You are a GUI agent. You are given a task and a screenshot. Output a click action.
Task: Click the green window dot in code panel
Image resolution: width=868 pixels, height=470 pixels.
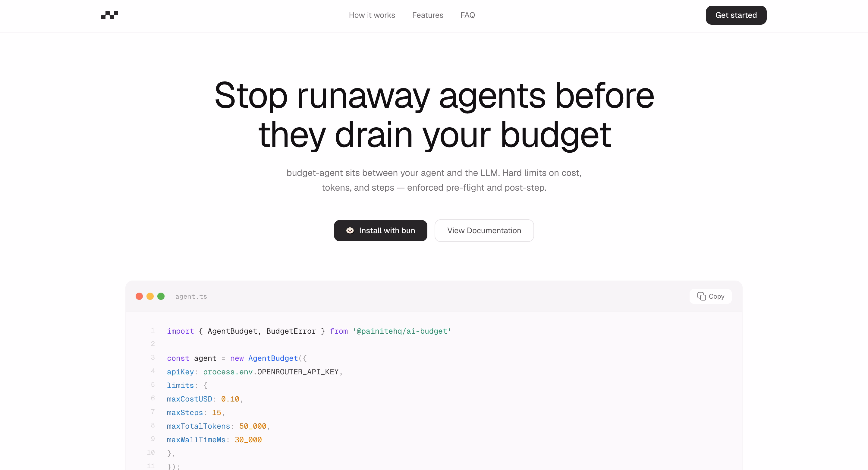click(161, 296)
